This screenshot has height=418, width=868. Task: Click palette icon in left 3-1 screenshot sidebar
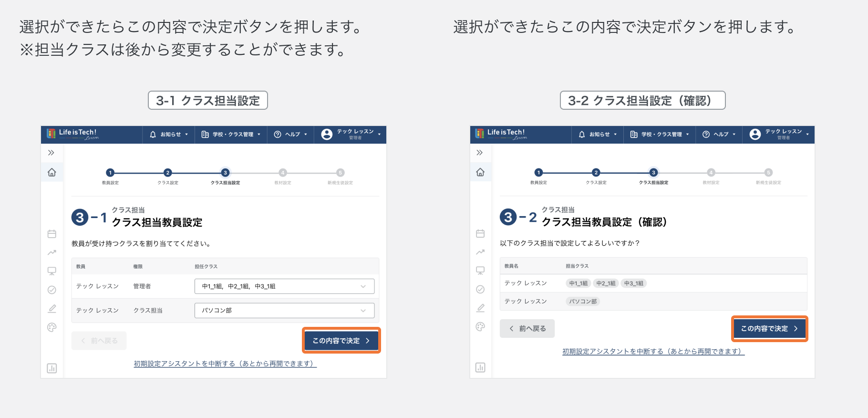click(52, 327)
